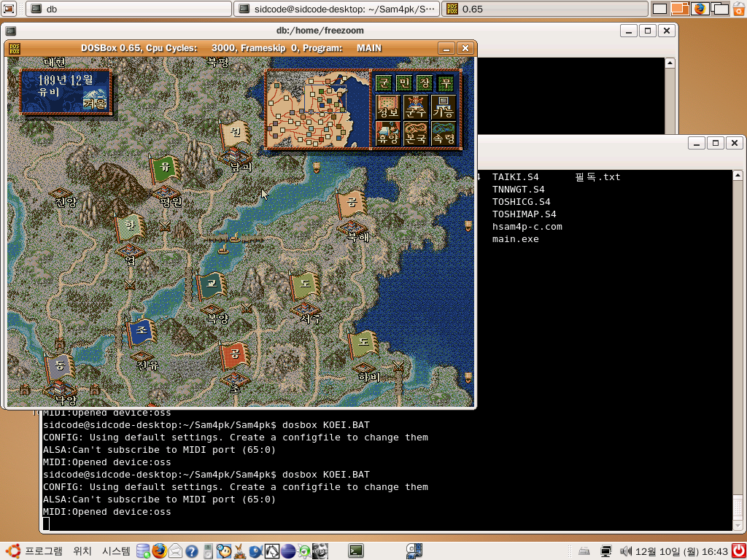This screenshot has height=560, width=747.
Task: Select the 도 flag above 하비
Action: (363, 344)
